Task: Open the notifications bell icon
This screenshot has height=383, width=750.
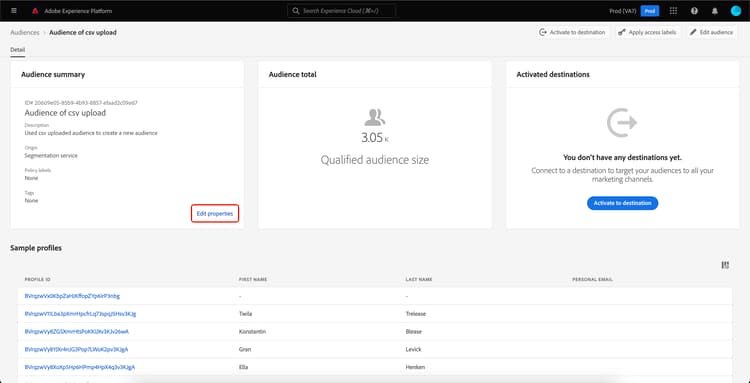Action: pyautogui.click(x=715, y=11)
